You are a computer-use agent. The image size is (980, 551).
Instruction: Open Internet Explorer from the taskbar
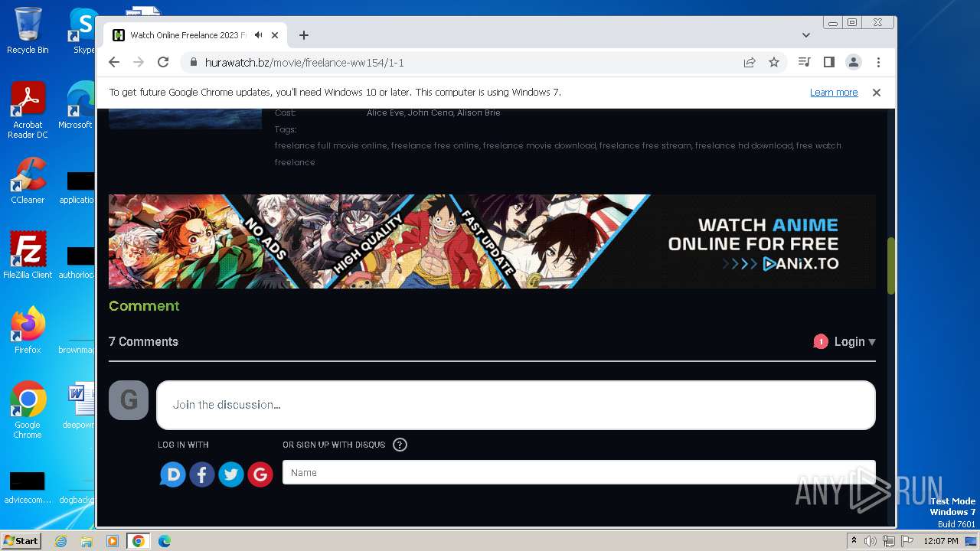pyautogui.click(x=61, y=541)
